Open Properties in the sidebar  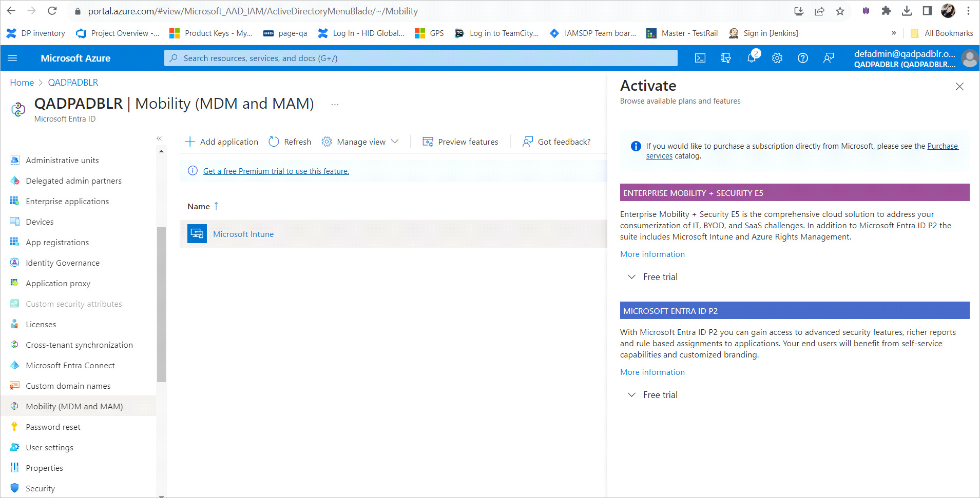tap(45, 468)
